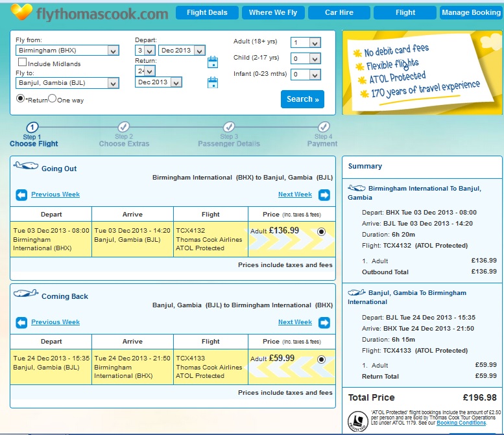Select the TCX4132 outbound flight radio button
The width and height of the screenshot is (504, 435).
[321, 231]
